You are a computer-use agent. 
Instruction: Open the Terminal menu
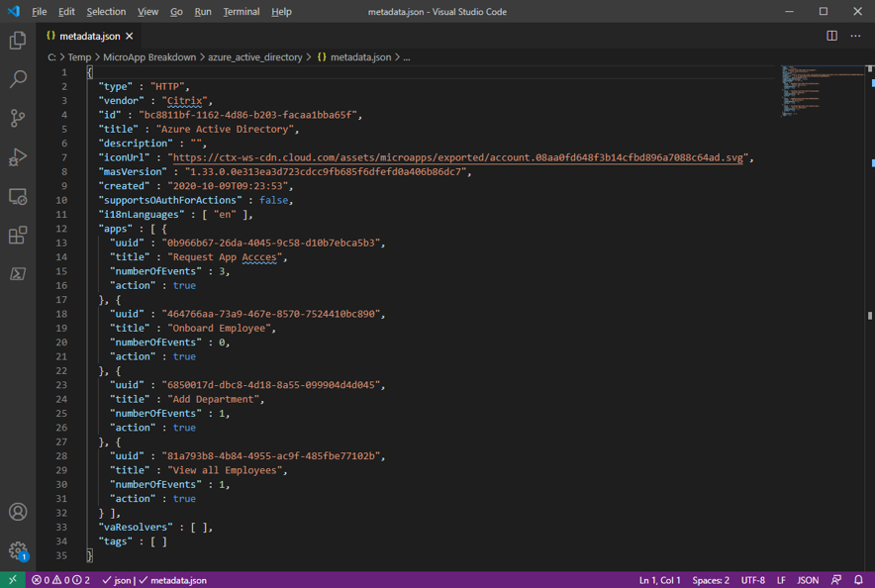[242, 12]
